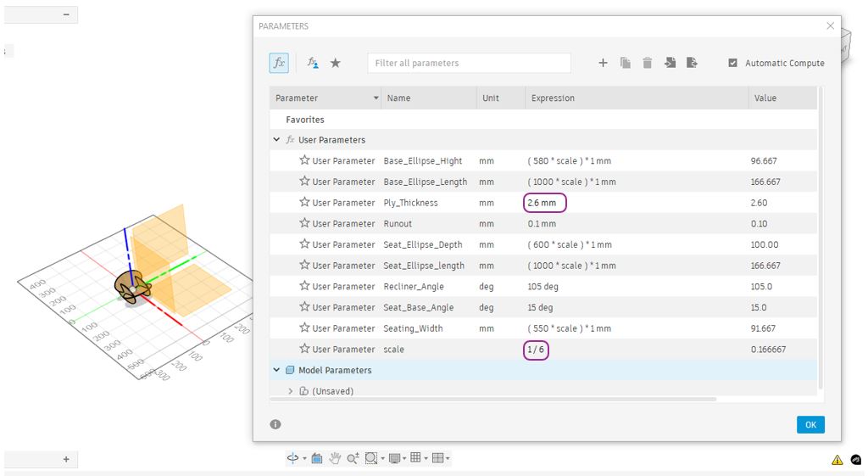The width and height of the screenshot is (868, 476).
Task: Click the Model Parameters cube icon
Action: pyautogui.click(x=290, y=370)
